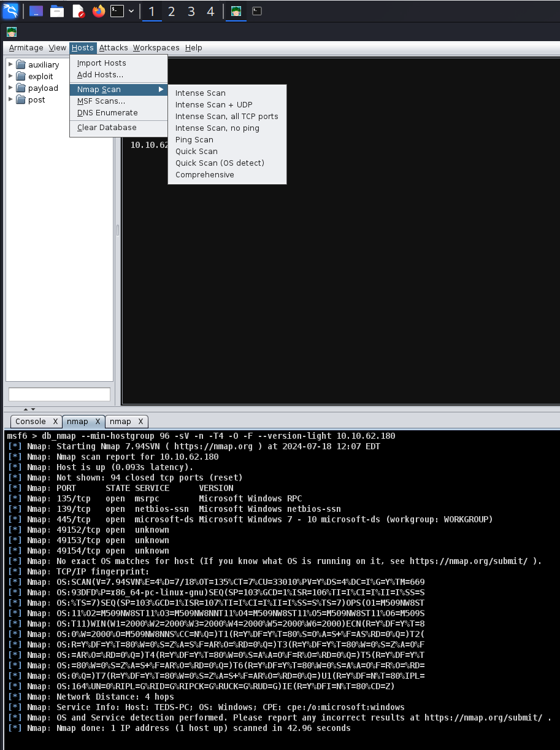Switch to workspace 2
This screenshot has height=750, width=560.
tap(171, 11)
